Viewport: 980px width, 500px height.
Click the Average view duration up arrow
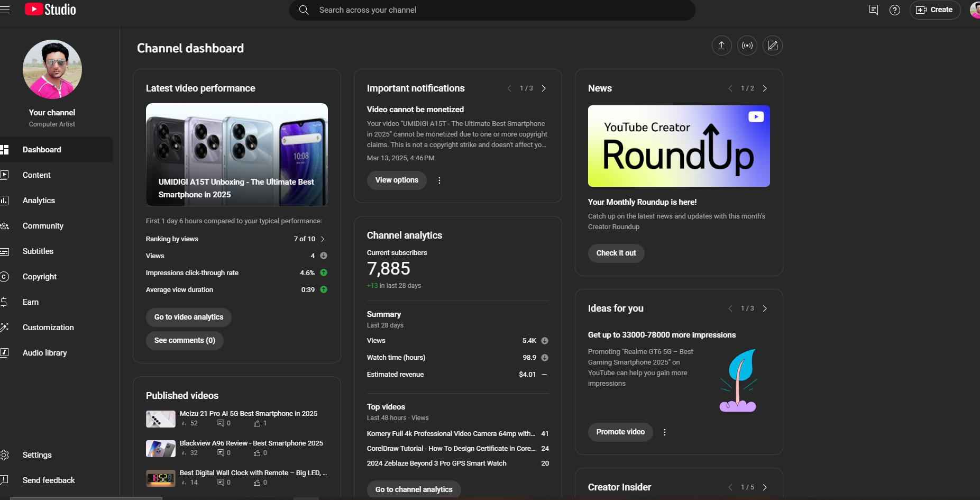(324, 289)
